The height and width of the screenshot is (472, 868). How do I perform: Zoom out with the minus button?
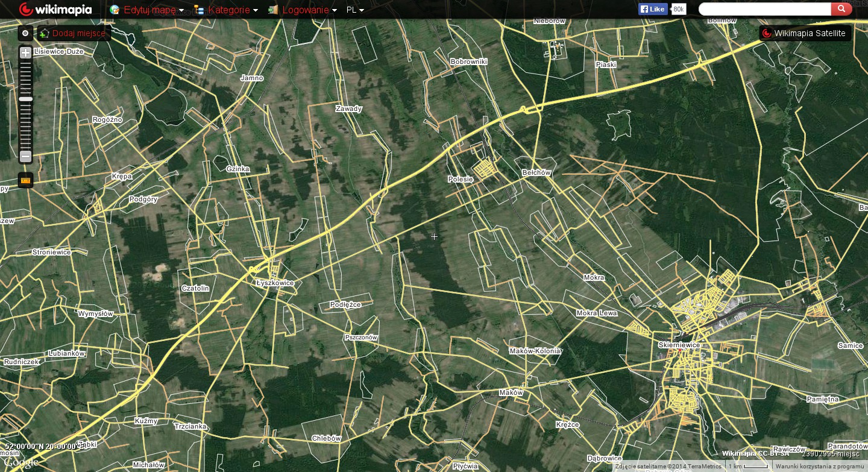point(25,157)
